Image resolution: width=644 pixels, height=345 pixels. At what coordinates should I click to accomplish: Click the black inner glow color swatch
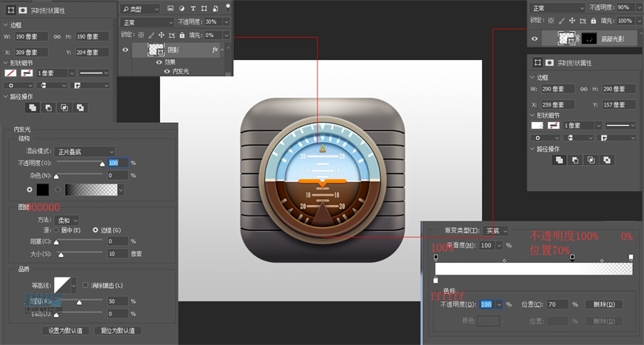pyautogui.click(x=43, y=190)
